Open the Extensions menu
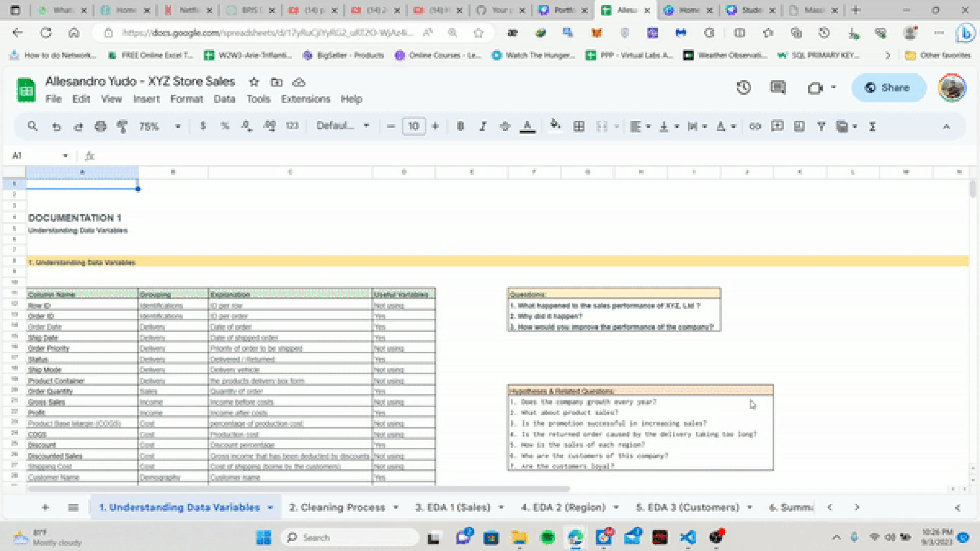 click(x=305, y=99)
